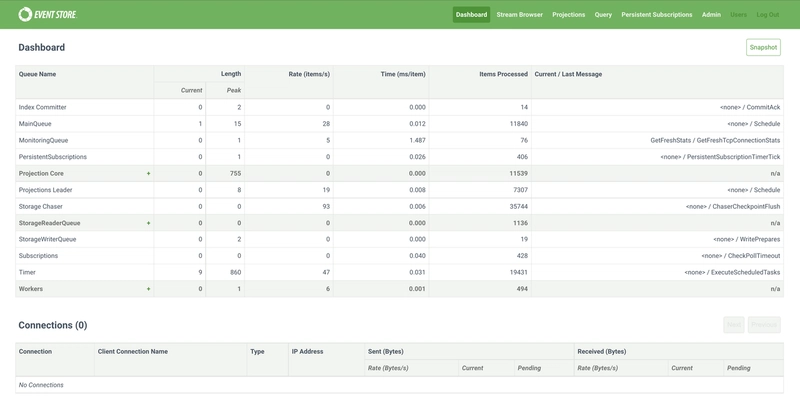Click the GetFreshTcpConnectionStats message cell
The width and height of the screenshot is (800, 398).
715,140
